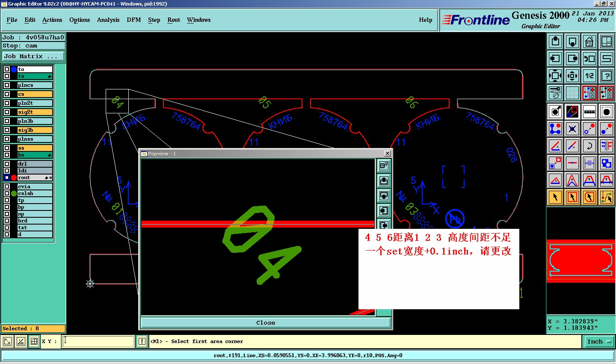Open the Options menu
616x364 pixels.
pos(80,20)
